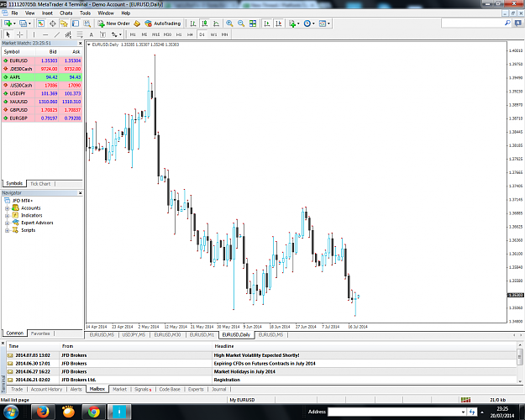Select the Trendline tool
525x420 pixels.
click(57, 34)
